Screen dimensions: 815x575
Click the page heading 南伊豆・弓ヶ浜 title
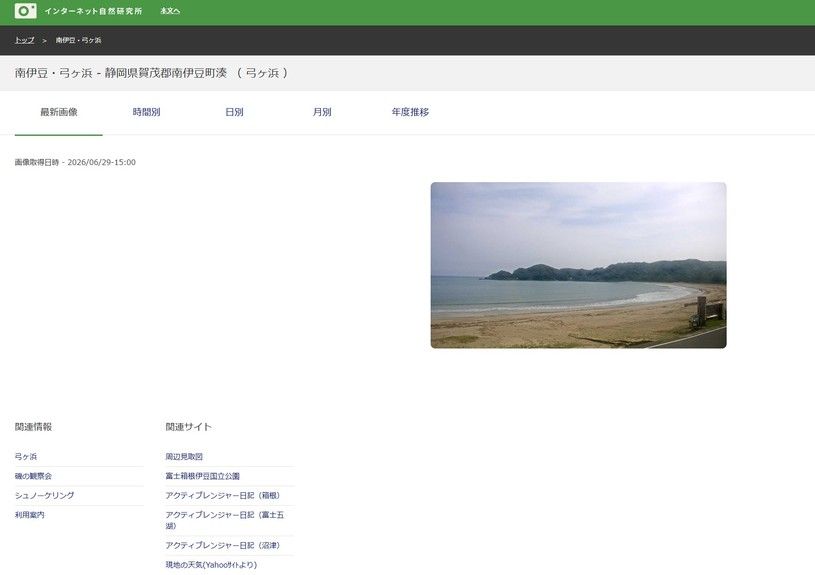point(151,73)
